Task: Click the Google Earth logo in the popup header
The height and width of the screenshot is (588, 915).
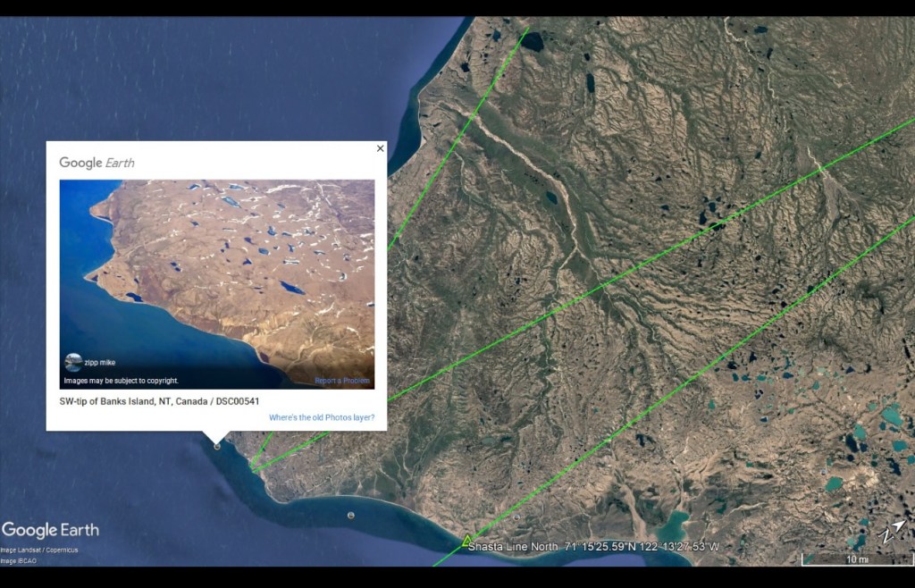Action: [x=97, y=163]
